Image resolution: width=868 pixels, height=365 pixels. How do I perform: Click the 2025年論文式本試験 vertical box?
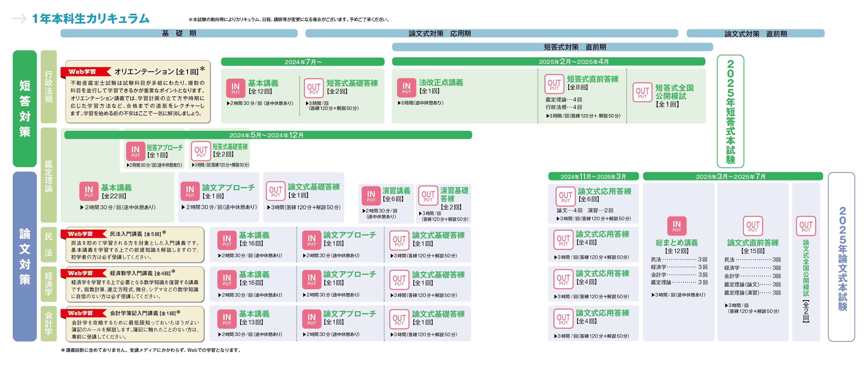tap(841, 257)
